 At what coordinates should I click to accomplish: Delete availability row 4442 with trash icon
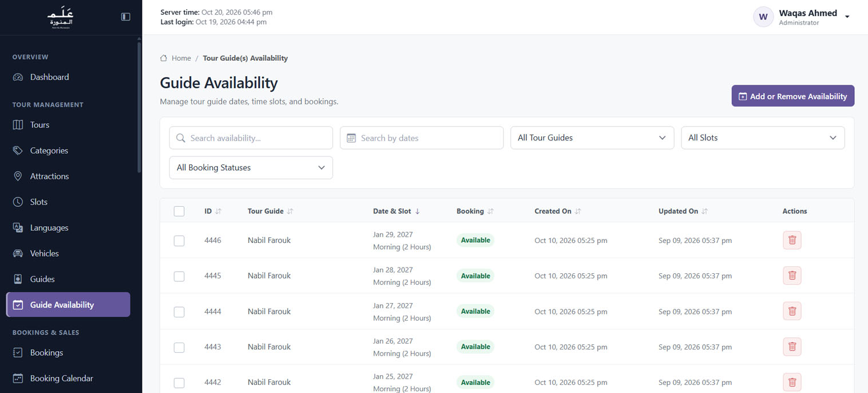792,382
